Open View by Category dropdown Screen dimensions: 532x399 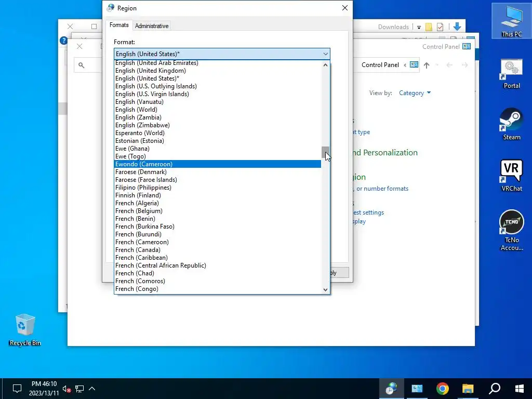point(415,93)
